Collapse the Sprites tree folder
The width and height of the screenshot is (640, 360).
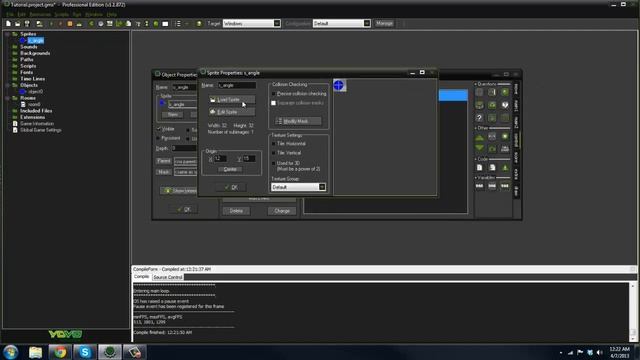(7, 34)
